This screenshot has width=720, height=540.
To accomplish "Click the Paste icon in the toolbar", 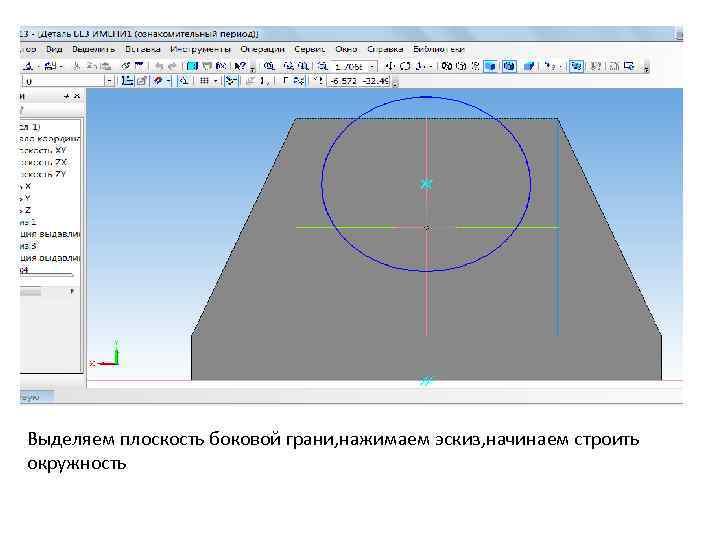I will 106,66.
